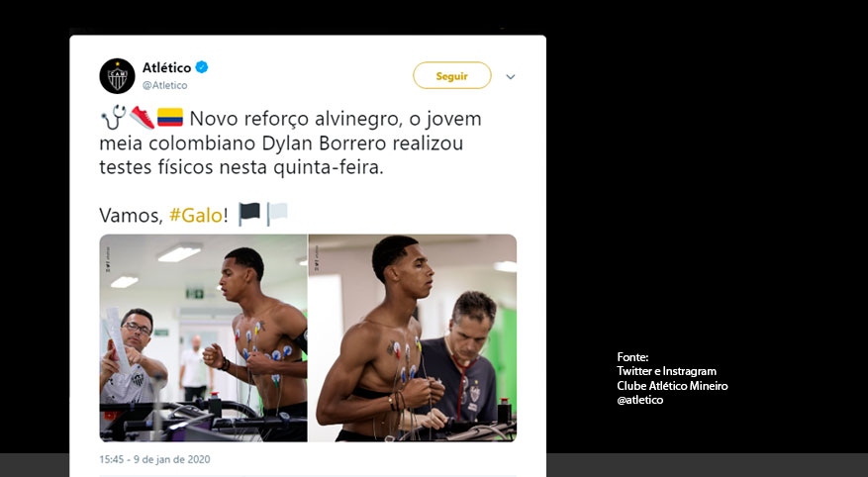Click the Colombian flag emoji
Screen dimensions: 868x477
pyautogui.click(x=170, y=118)
